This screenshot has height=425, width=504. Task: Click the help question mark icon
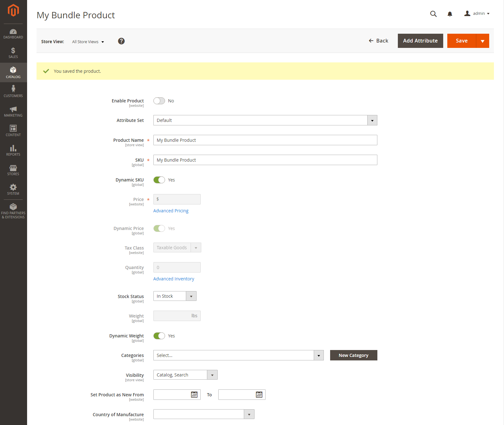point(121,41)
